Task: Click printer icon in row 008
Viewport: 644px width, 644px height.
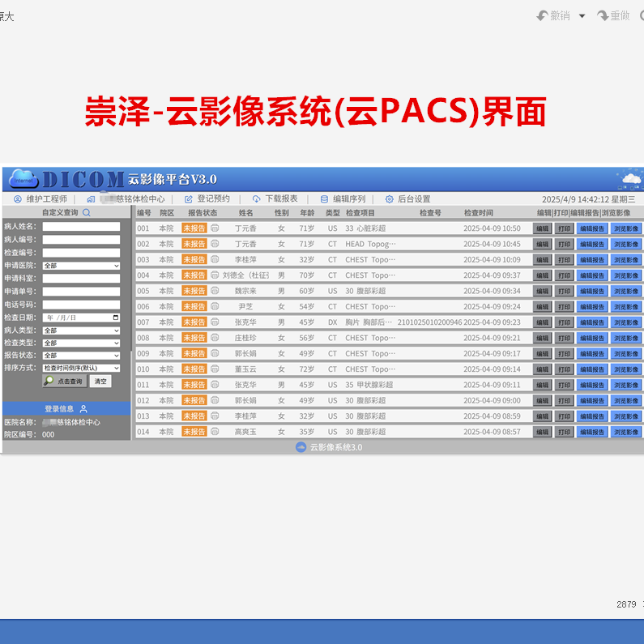Action: (x=215, y=338)
